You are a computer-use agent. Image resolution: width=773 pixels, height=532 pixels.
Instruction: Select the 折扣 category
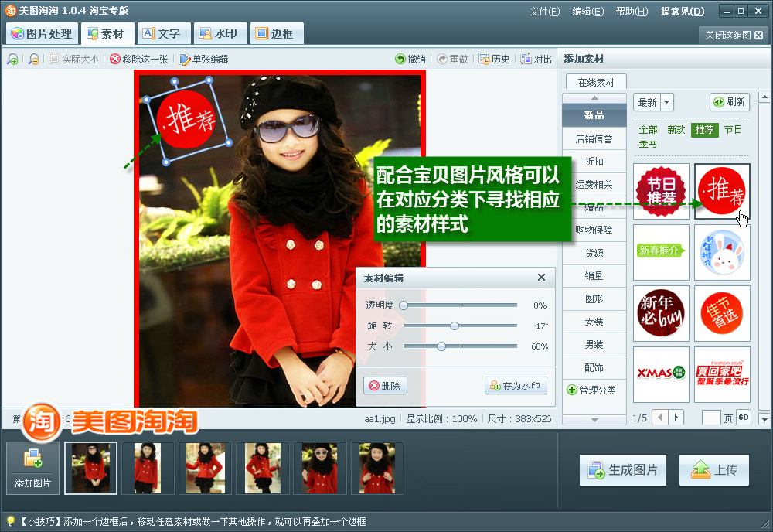(x=594, y=162)
